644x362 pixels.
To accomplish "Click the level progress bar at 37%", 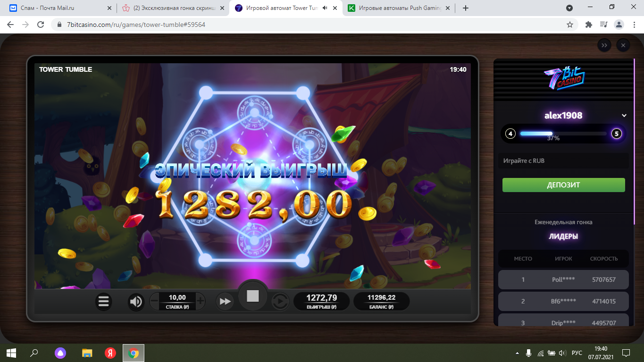I will tap(563, 134).
